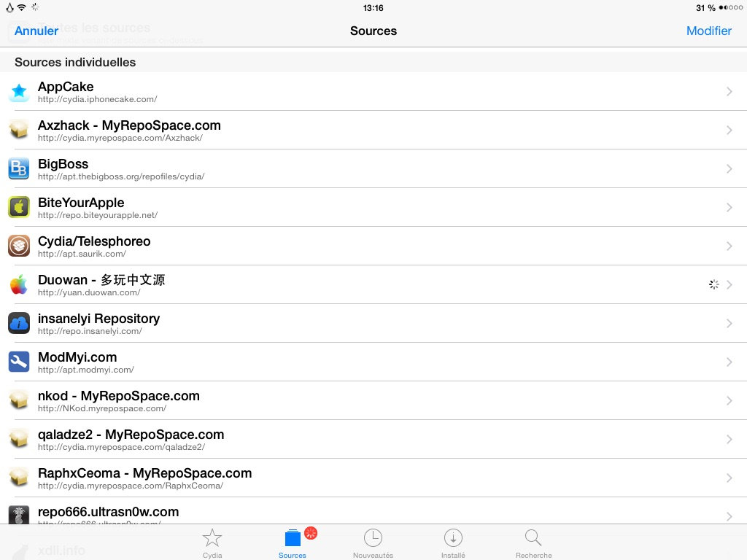This screenshot has width=747, height=560.
Task: Select Axzhack - MyRepoSpace.com title
Action: point(129,125)
